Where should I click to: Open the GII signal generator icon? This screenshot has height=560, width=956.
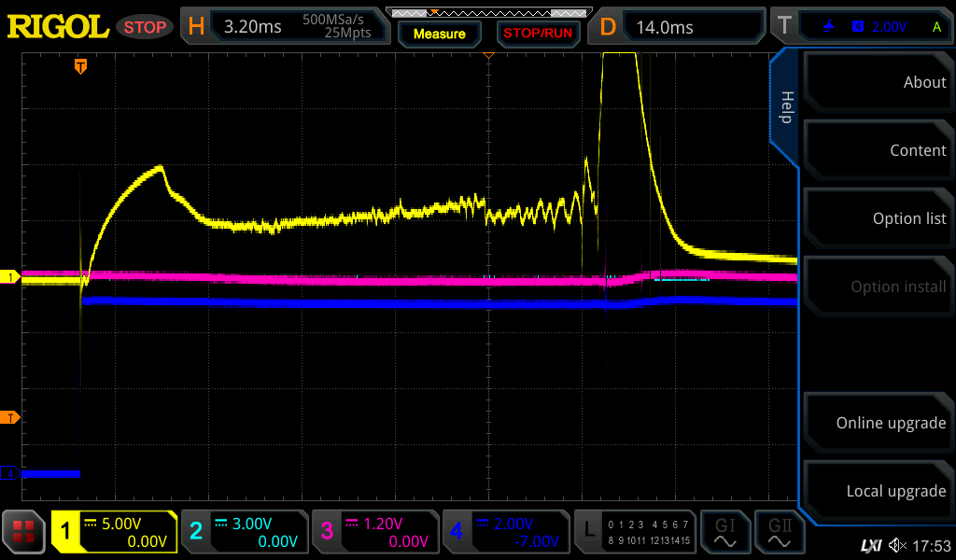click(780, 532)
